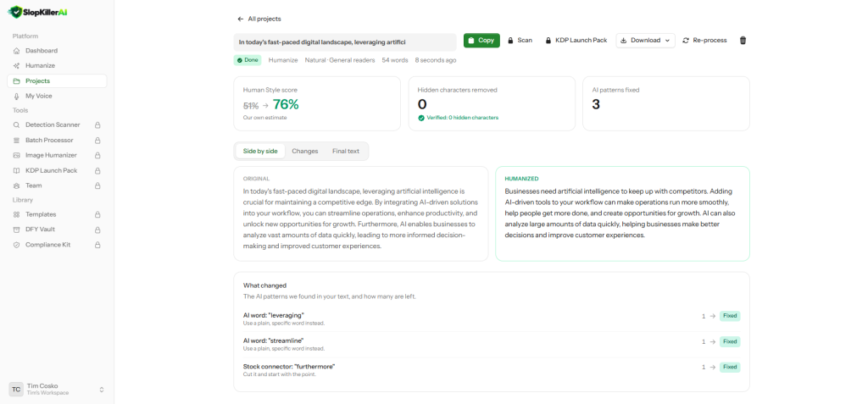The height and width of the screenshot is (404, 868).
Task: Delete project with trash icon
Action: (743, 41)
